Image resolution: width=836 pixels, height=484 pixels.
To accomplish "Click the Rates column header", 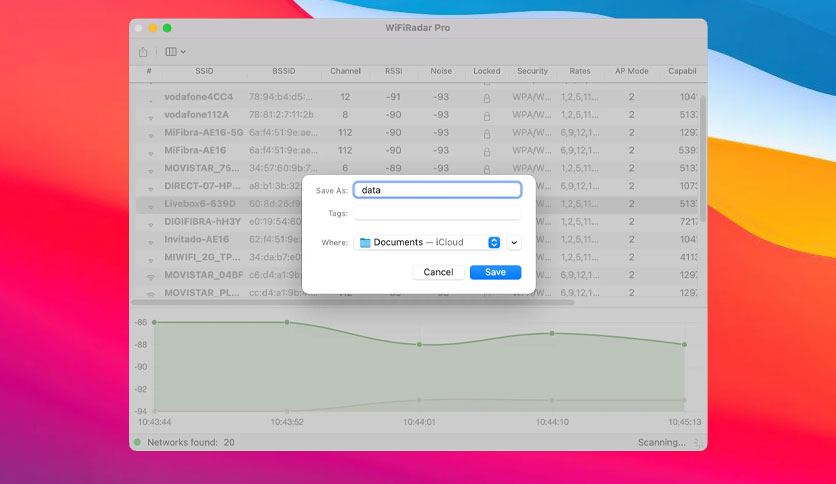I will pyautogui.click(x=580, y=71).
